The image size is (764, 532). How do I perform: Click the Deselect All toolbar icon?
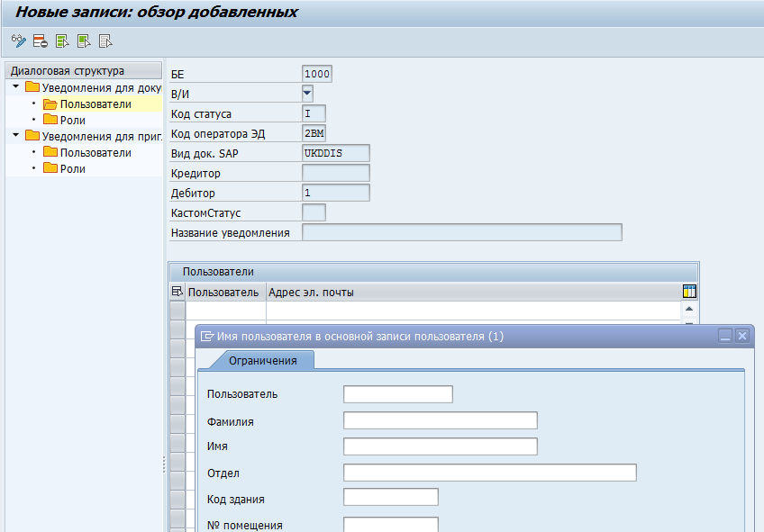pyautogui.click(x=105, y=41)
